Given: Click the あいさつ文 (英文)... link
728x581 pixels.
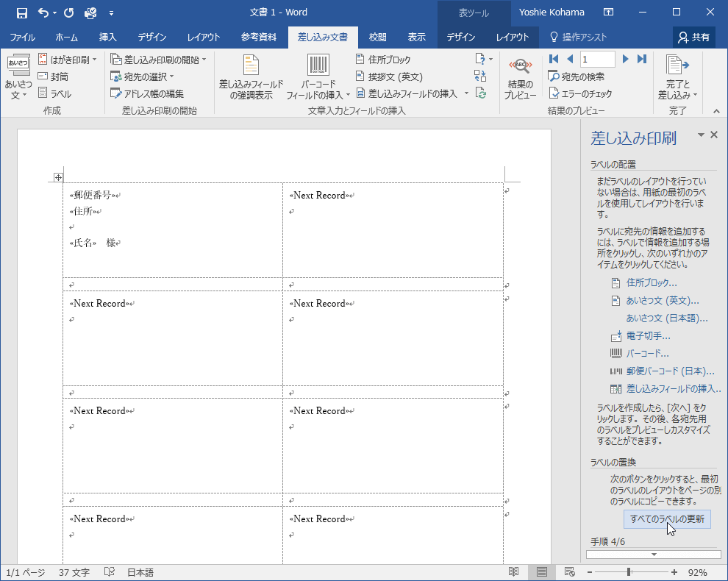Looking at the screenshot, I should point(662,301).
